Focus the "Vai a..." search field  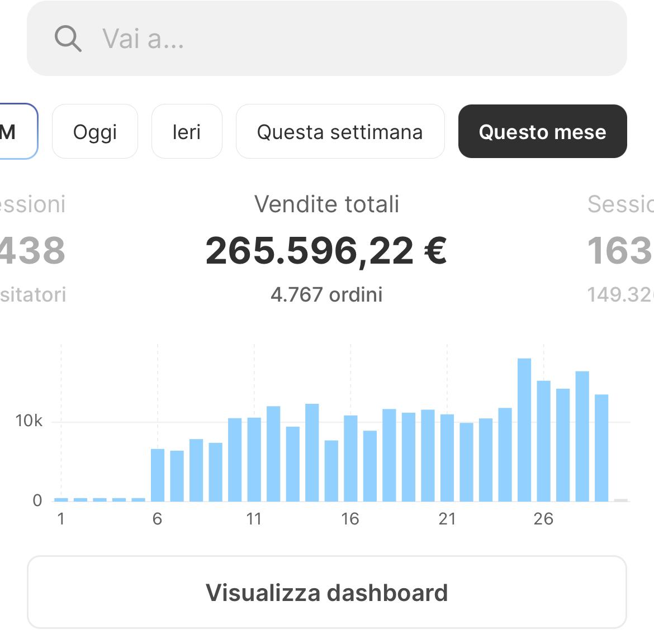point(335,39)
